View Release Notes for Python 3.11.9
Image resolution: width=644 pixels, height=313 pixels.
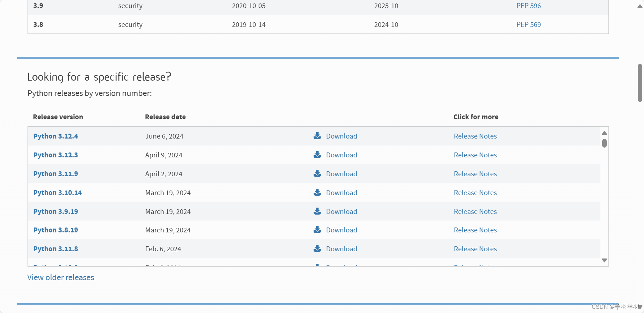coord(475,174)
